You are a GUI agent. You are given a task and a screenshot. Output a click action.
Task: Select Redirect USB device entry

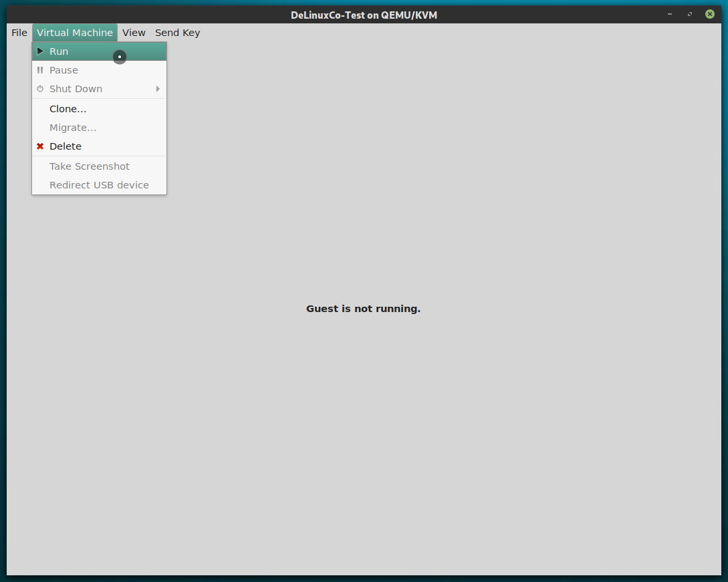(x=99, y=184)
